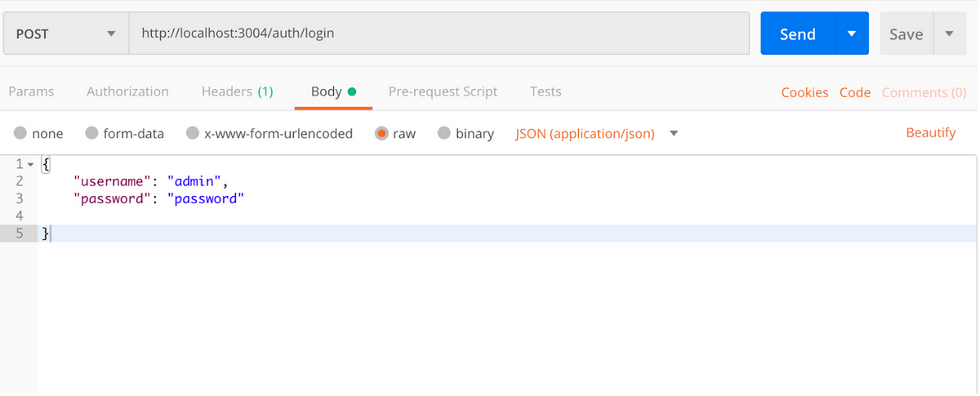Go to the Tests tab
The height and width of the screenshot is (396, 980).
click(546, 91)
